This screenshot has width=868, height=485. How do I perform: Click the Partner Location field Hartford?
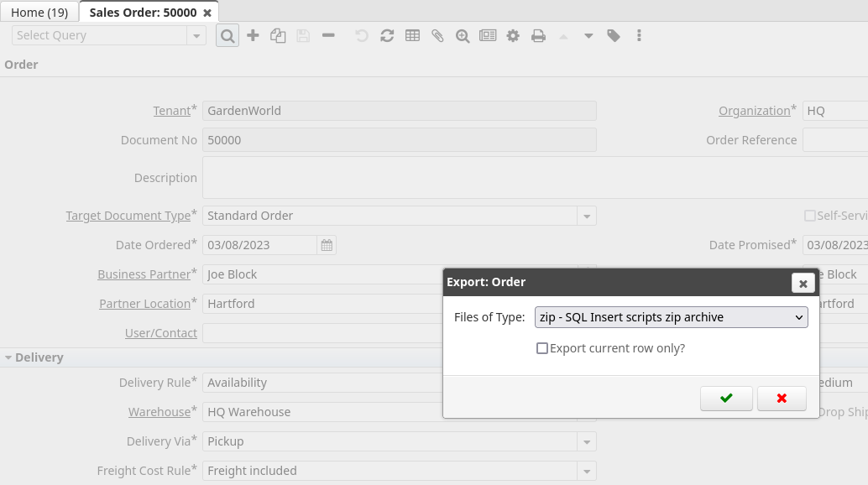322,304
